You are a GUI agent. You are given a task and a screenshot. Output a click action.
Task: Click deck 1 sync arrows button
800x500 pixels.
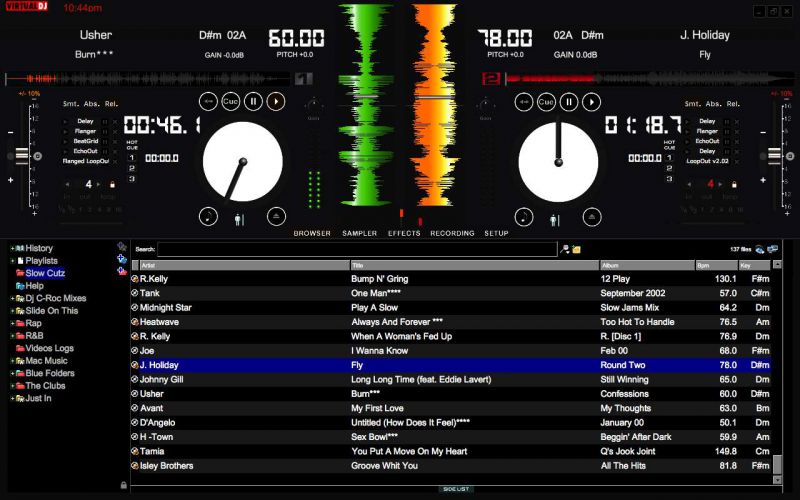[x=208, y=102]
